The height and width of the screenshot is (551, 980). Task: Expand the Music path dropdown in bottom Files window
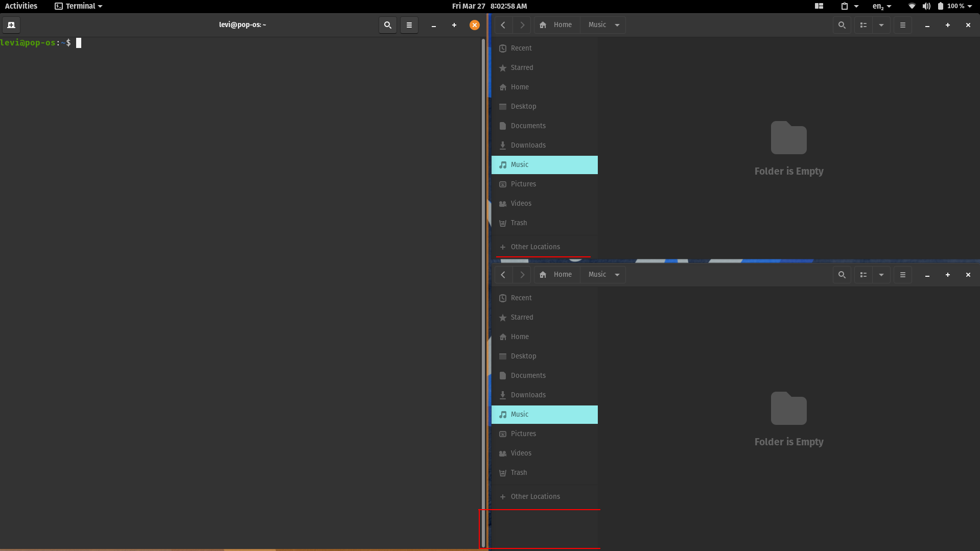pyautogui.click(x=617, y=275)
